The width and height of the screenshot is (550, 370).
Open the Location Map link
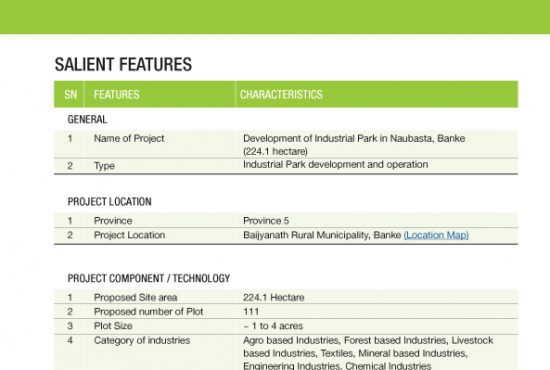(436, 235)
